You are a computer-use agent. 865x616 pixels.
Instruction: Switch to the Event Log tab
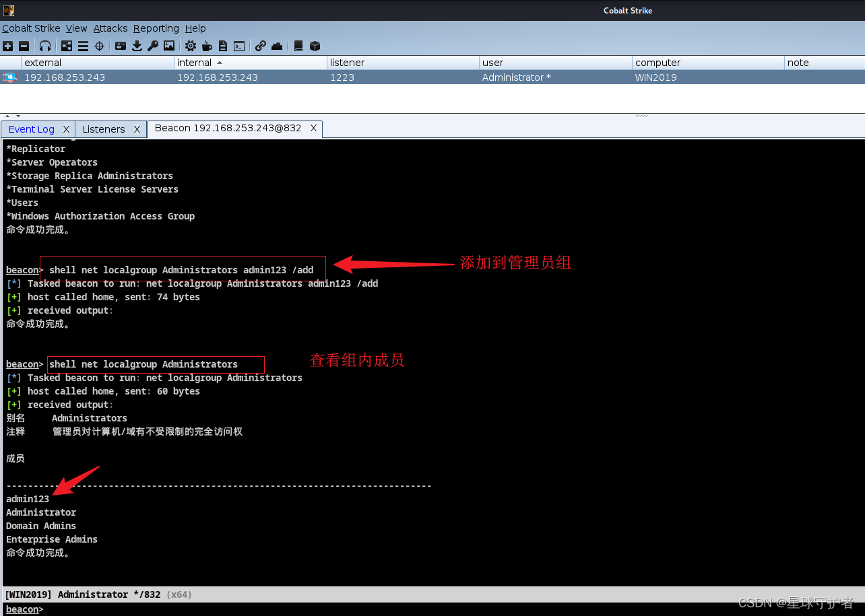[32, 129]
